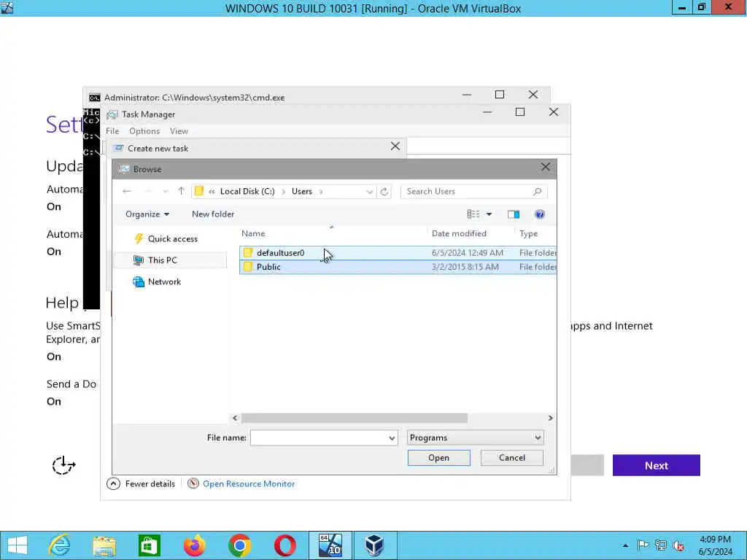Viewport: 747px width, 560px height.
Task: Show hidden system tray icons
Action: click(x=625, y=545)
